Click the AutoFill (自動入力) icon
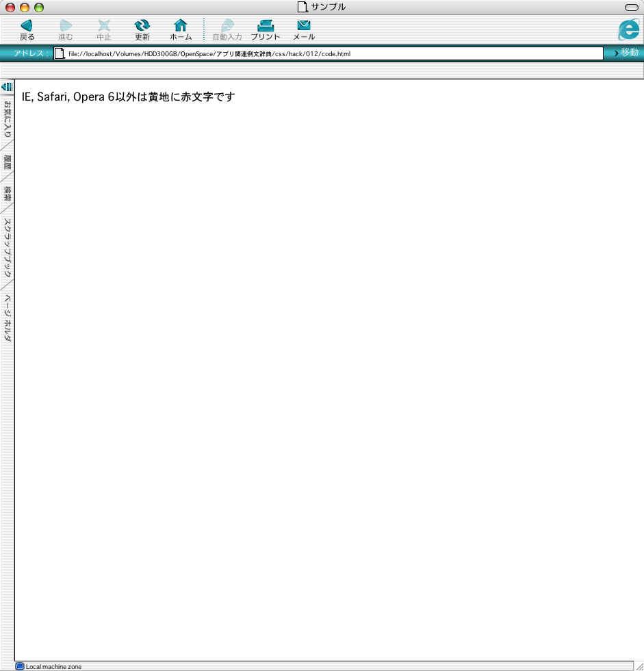 (227, 25)
